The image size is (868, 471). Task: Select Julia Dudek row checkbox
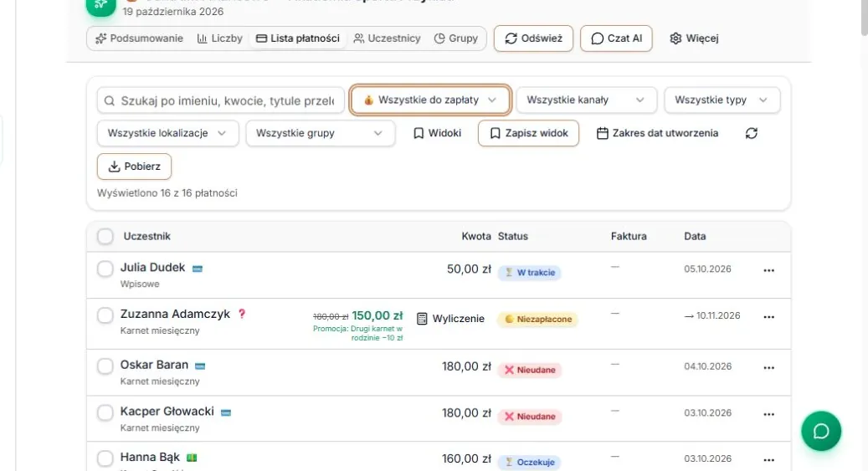click(105, 269)
